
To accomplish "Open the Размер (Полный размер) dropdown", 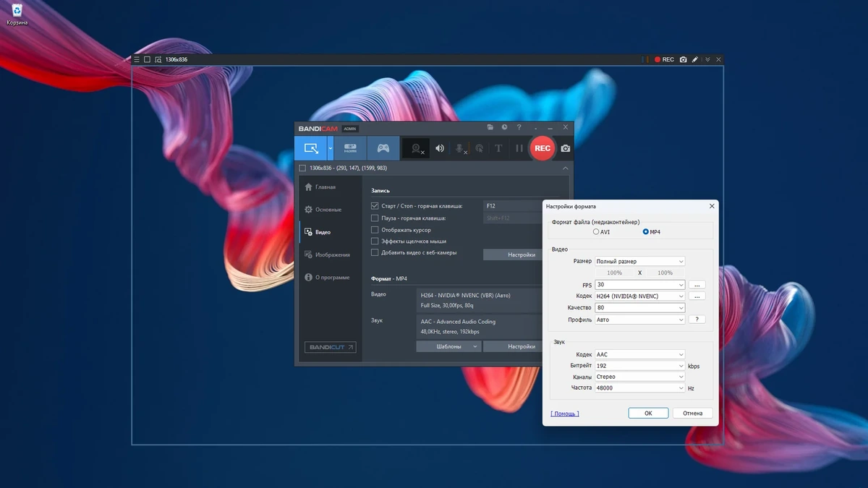I will (639, 261).
